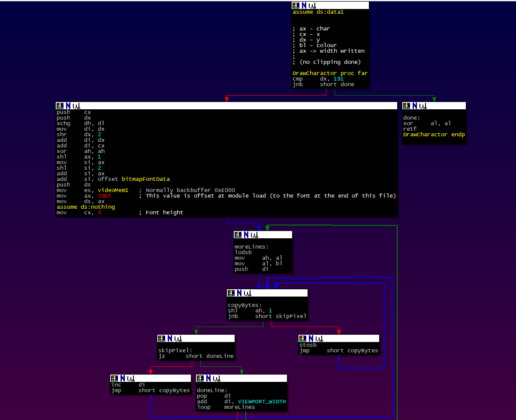Click the N rename icon on the DrawCharactor node
The width and height of the screenshot is (516, 420).
(x=303, y=5)
